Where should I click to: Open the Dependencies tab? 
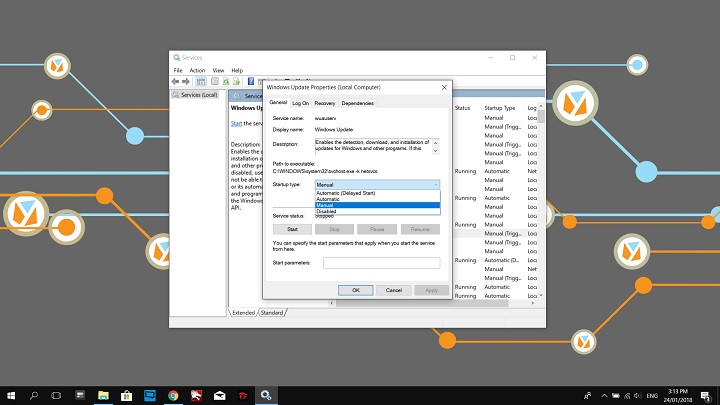357,103
